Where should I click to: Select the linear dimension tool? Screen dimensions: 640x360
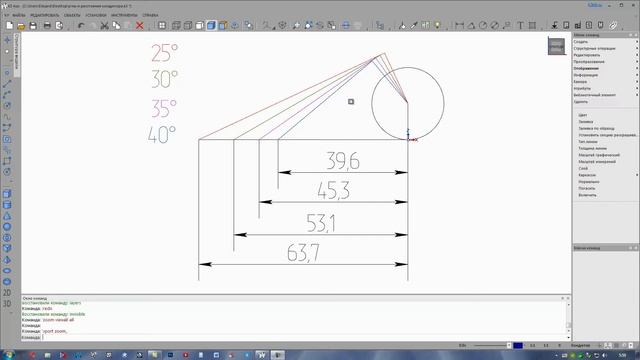pyautogui.click(x=460, y=26)
